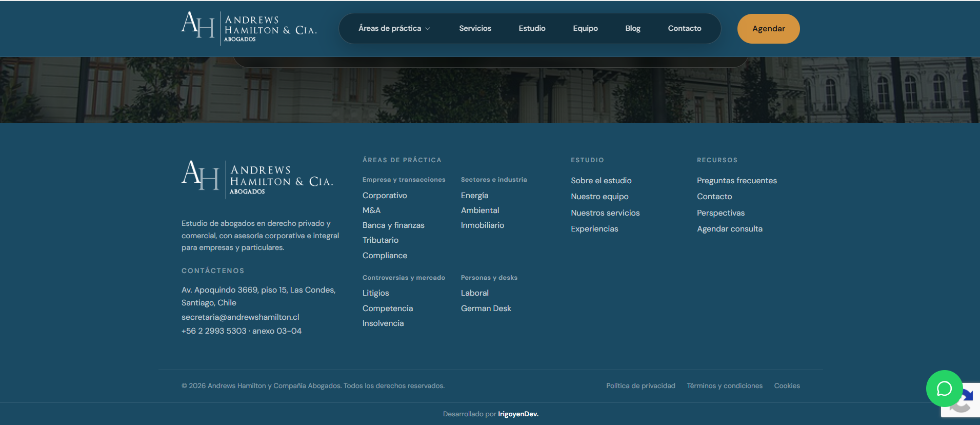Viewport: 980px width, 425px height.
Task: Open Nuestro equipo footer link
Action: (599, 197)
